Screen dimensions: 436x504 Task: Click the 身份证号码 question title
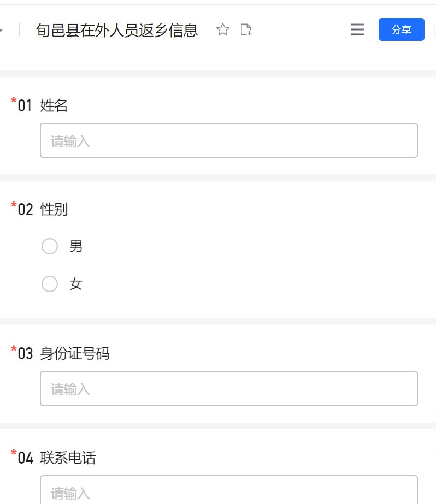pyautogui.click(x=75, y=354)
